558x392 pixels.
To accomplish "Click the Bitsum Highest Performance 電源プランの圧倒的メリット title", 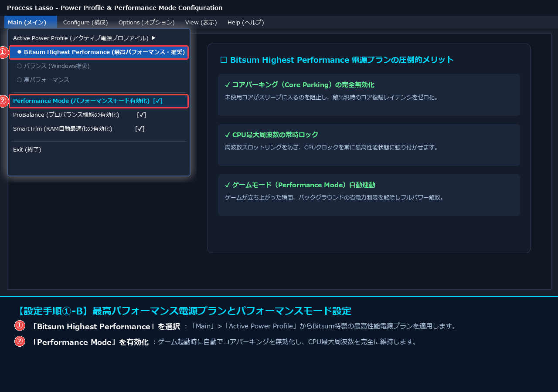I will pos(337,60).
